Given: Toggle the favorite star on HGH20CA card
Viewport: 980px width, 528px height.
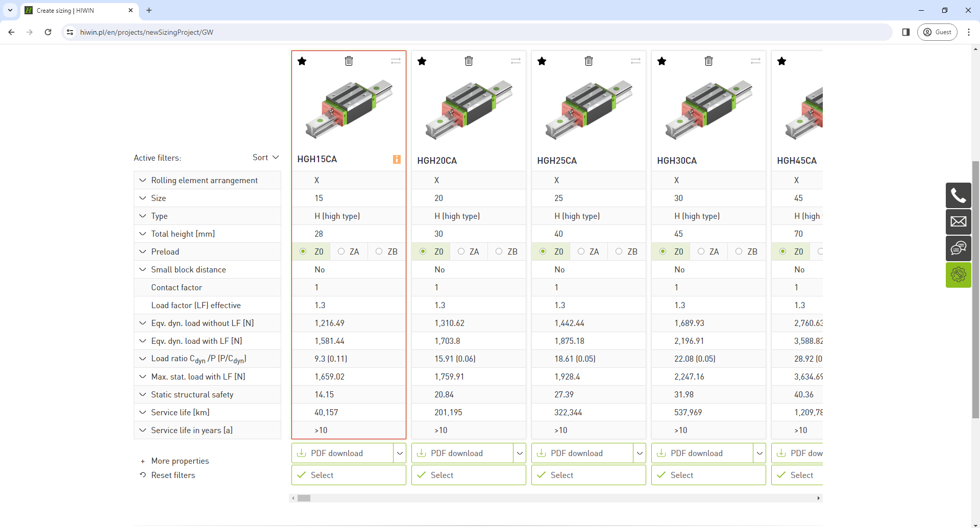Looking at the screenshot, I should pos(422,61).
